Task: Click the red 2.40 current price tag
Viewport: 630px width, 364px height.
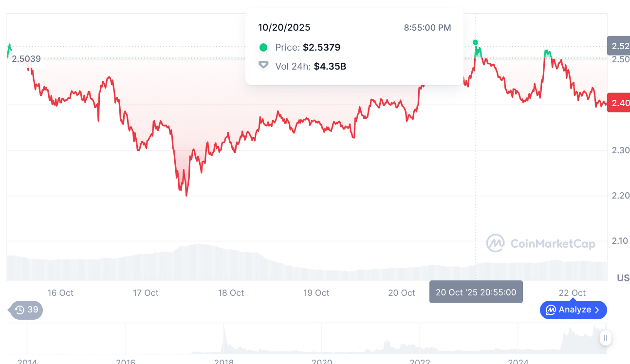Action: (x=618, y=103)
